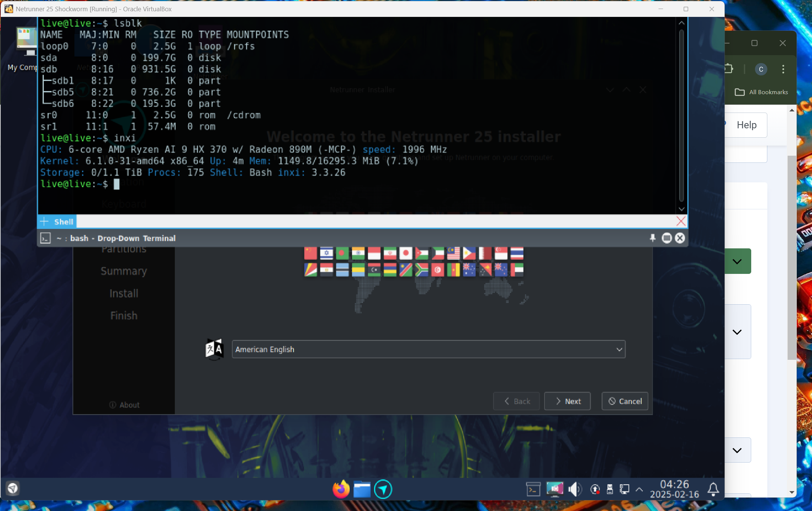
Task: Cancel the Netrunner installation
Action: point(625,401)
